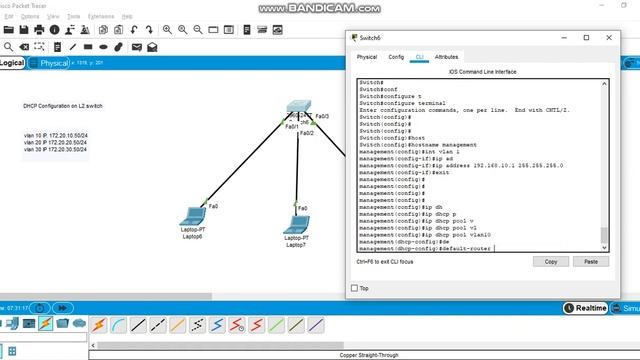The image size is (640, 360).
Task: Zoom in on the workspace
Action: pos(167,30)
